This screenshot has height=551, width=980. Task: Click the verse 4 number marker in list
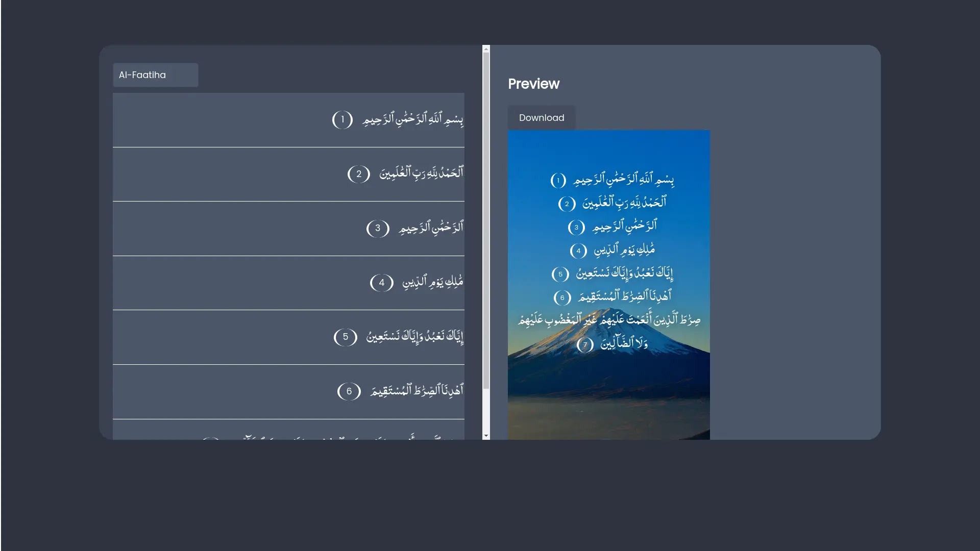click(382, 282)
